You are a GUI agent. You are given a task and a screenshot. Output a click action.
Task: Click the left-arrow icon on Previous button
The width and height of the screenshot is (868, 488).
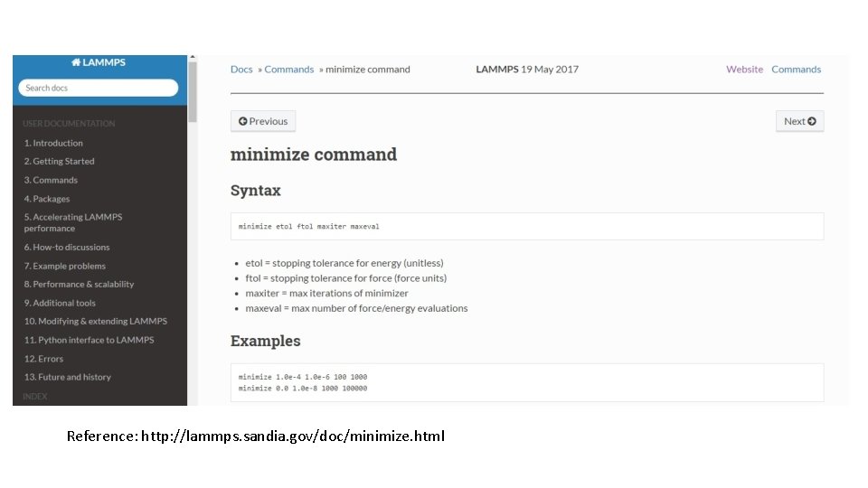pyautogui.click(x=242, y=121)
